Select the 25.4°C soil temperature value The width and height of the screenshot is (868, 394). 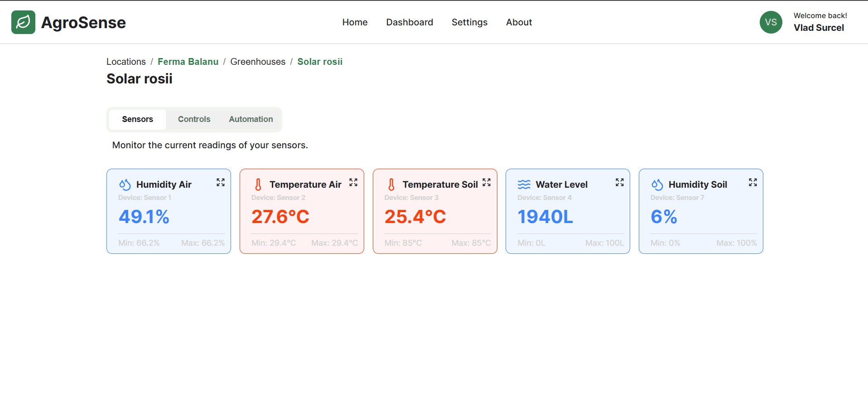[415, 217]
